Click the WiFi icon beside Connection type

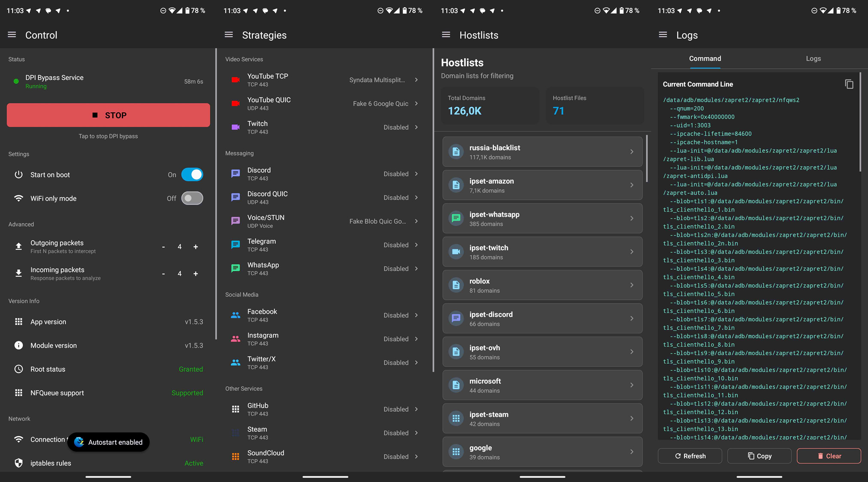(x=18, y=439)
